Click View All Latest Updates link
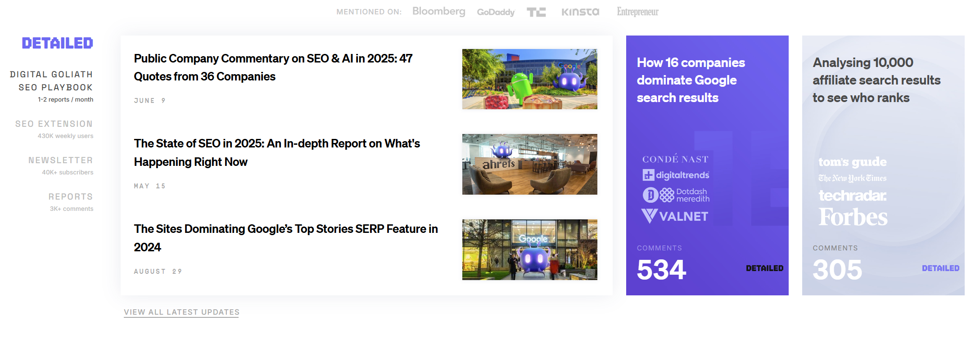980x352 pixels. coord(181,312)
